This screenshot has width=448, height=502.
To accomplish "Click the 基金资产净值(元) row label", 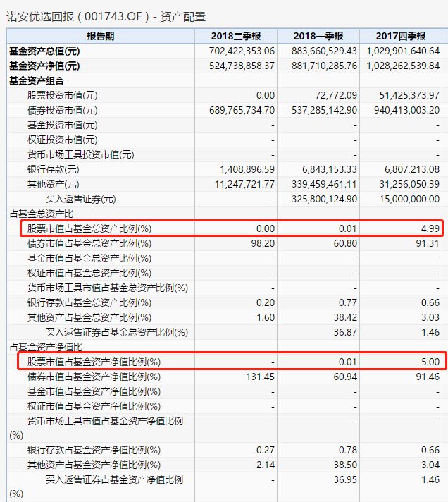I will tap(44, 66).
